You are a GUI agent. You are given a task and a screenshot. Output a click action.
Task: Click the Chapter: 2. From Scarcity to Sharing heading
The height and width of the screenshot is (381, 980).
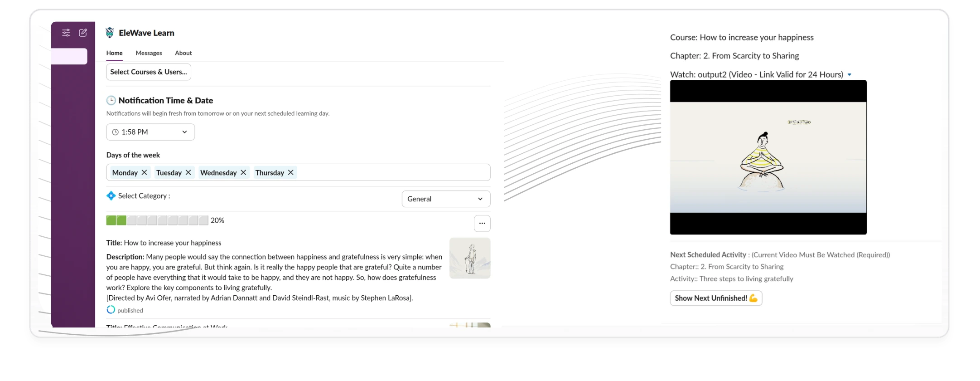coord(734,56)
